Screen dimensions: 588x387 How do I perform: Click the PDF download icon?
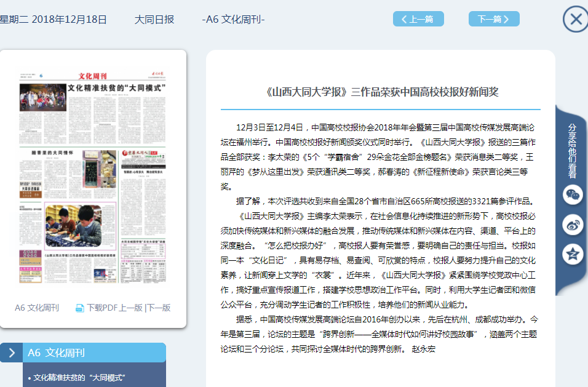coord(79,308)
